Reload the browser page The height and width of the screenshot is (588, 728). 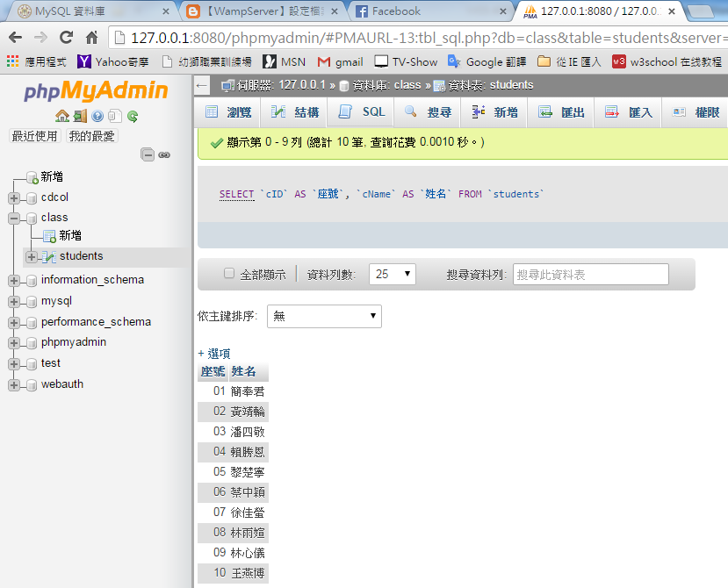66,37
